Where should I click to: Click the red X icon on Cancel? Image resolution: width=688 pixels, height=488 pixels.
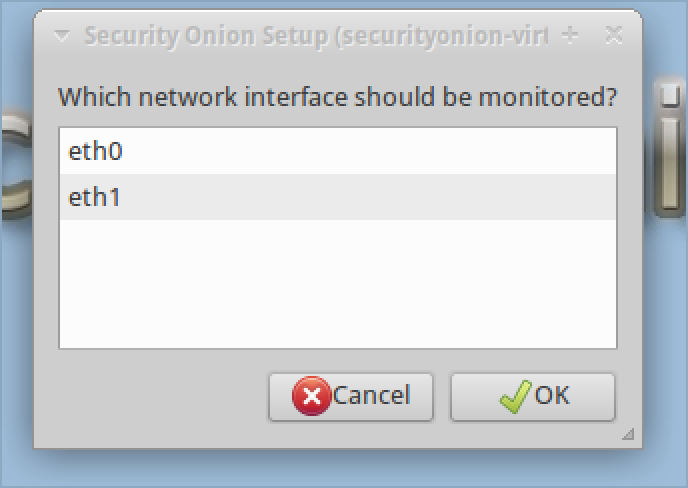(x=311, y=397)
